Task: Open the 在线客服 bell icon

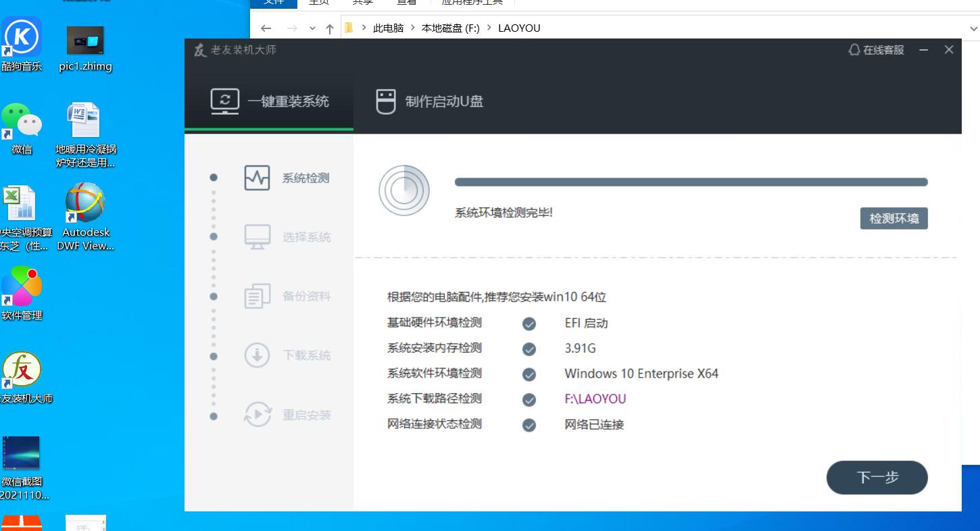Action: coord(853,49)
